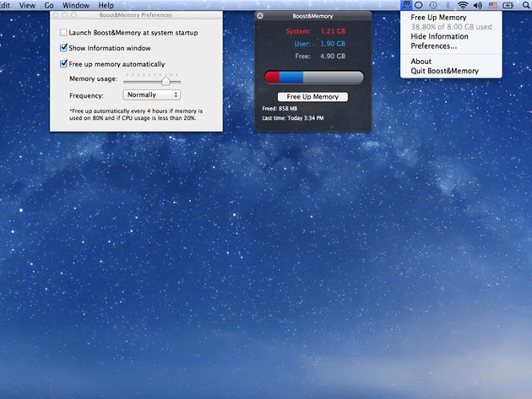Click the 38.80% of 8.00 GB used text

451,27
